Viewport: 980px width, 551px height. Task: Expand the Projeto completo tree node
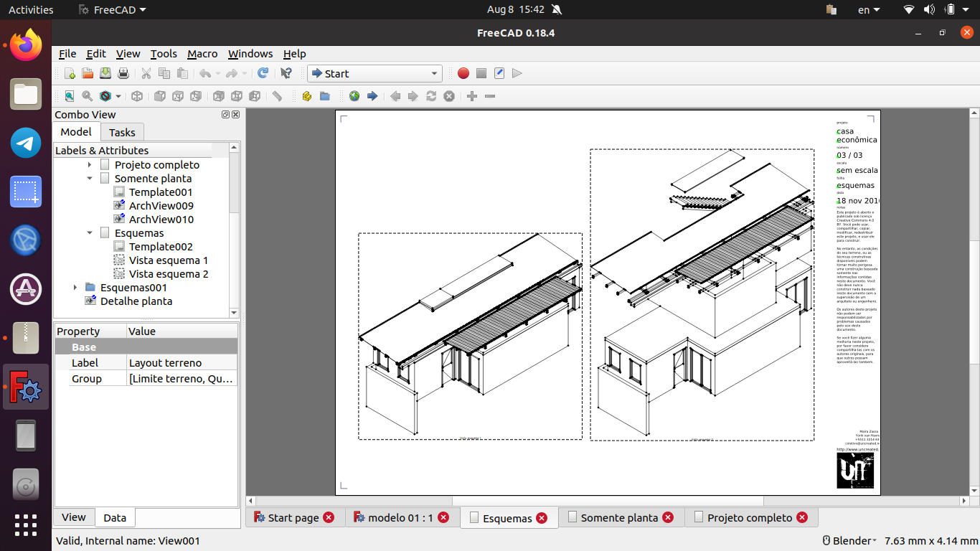pos(90,165)
